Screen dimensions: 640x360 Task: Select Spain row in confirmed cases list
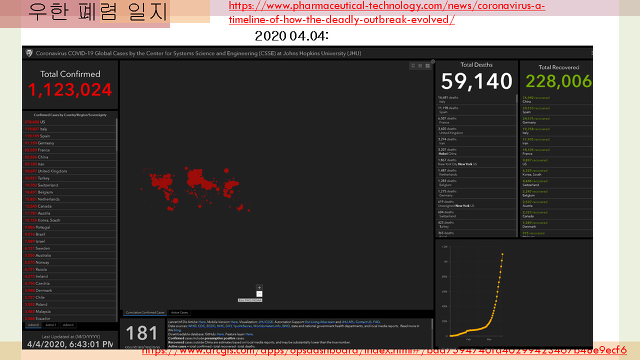(70, 136)
